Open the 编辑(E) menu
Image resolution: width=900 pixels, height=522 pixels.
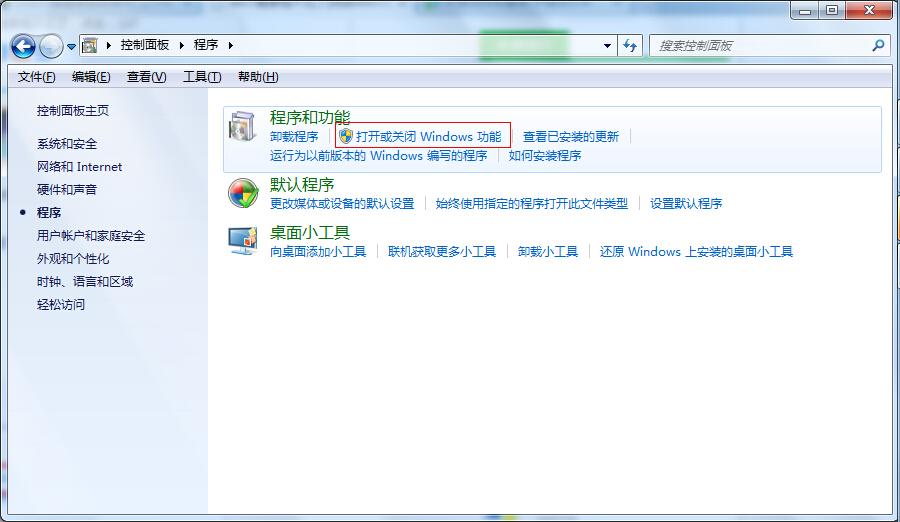(91, 77)
